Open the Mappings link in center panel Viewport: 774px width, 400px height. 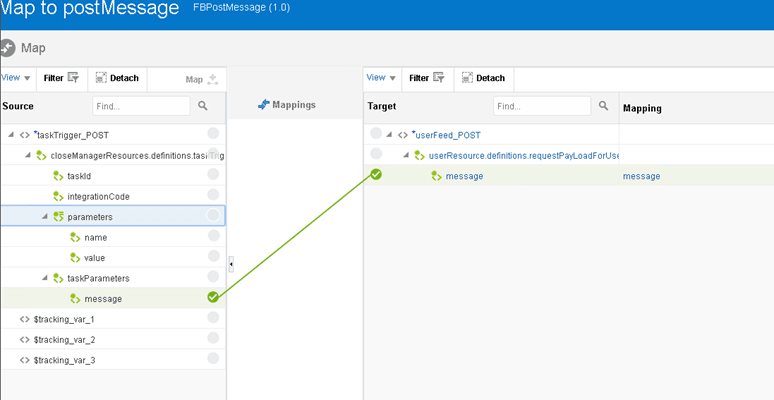(287, 105)
